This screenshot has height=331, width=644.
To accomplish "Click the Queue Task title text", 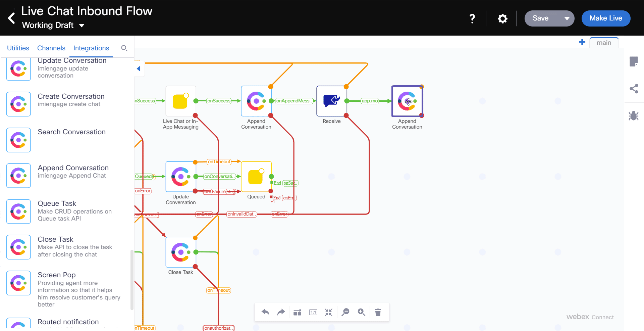I will click(x=57, y=203).
